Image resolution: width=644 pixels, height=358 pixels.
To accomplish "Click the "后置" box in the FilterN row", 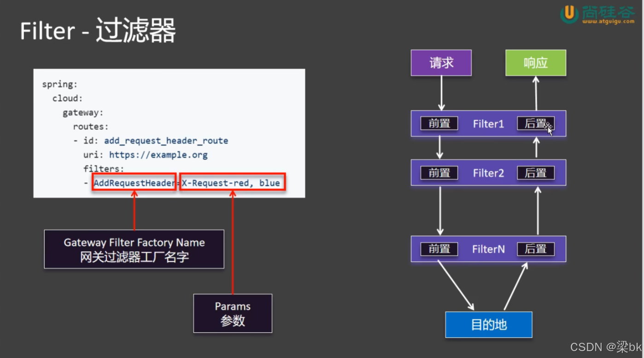I will coord(536,249).
